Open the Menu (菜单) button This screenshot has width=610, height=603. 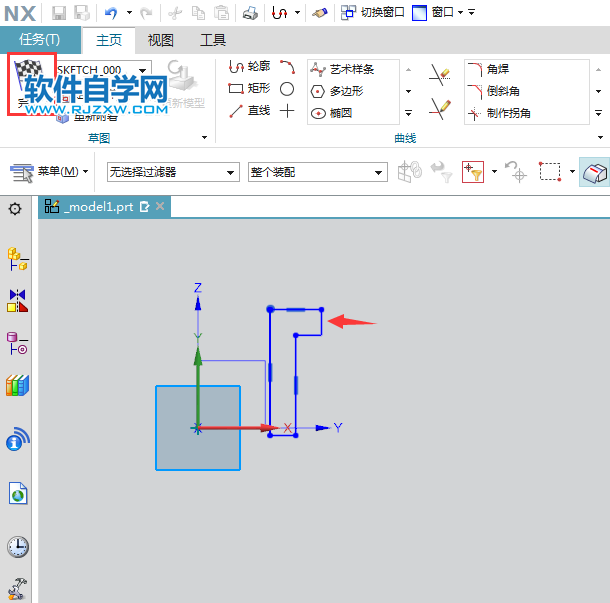click(49, 172)
